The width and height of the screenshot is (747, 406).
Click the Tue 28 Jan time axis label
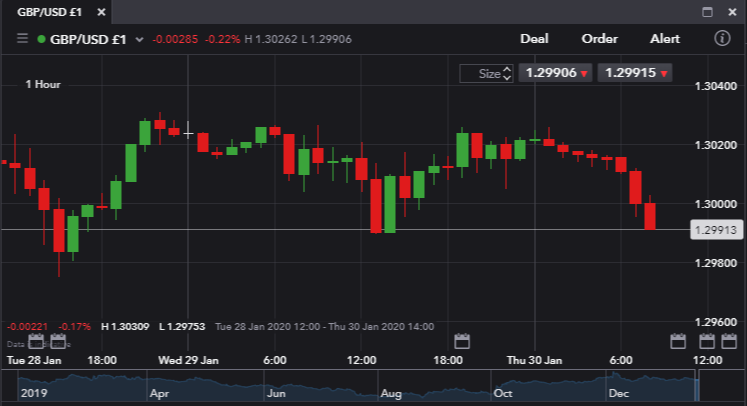(x=34, y=360)
